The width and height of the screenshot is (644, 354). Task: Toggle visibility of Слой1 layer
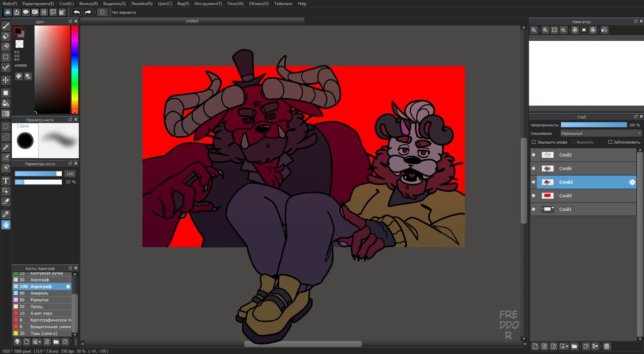coord(533,209)
